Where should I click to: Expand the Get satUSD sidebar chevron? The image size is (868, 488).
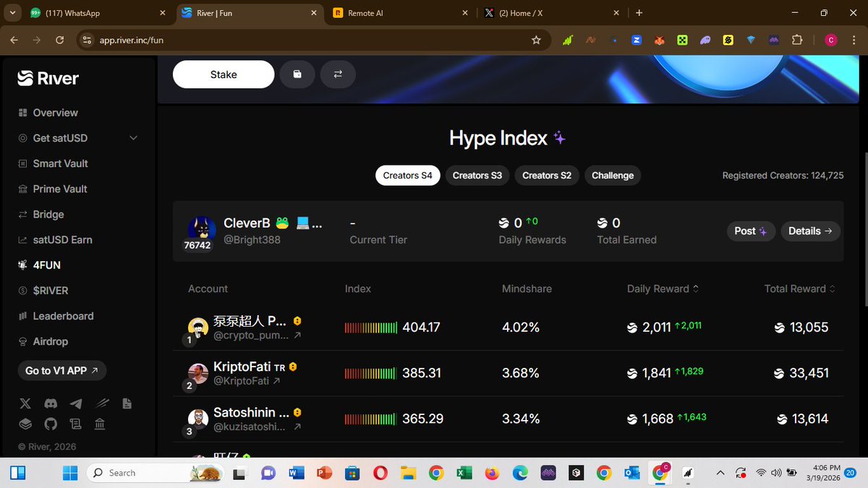pyautogui.click(x=133, y=138)
